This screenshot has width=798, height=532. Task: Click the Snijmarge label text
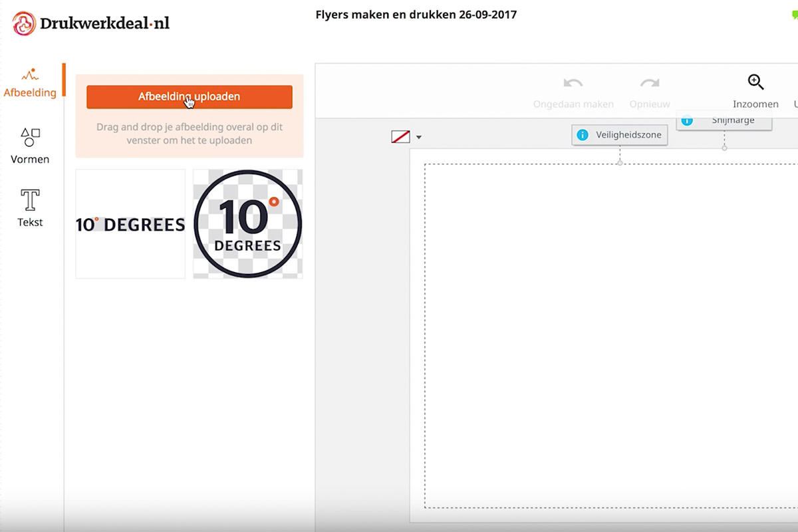coord(731,120)
